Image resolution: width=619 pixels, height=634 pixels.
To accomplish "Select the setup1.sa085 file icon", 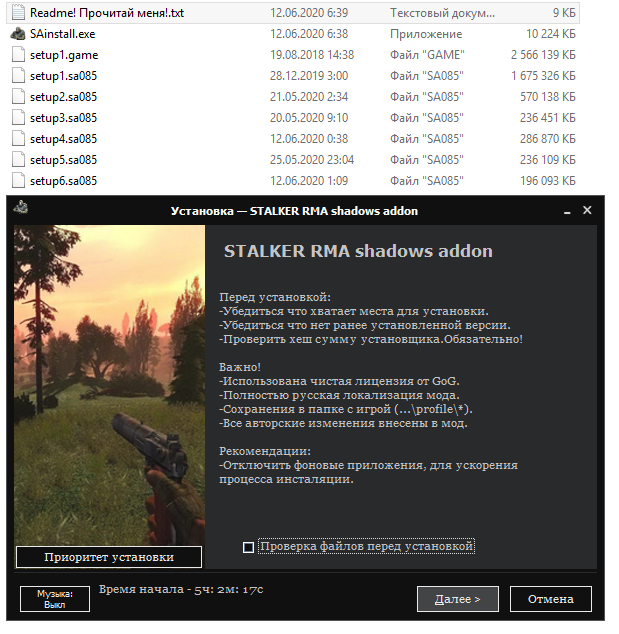I will (18, 76).
